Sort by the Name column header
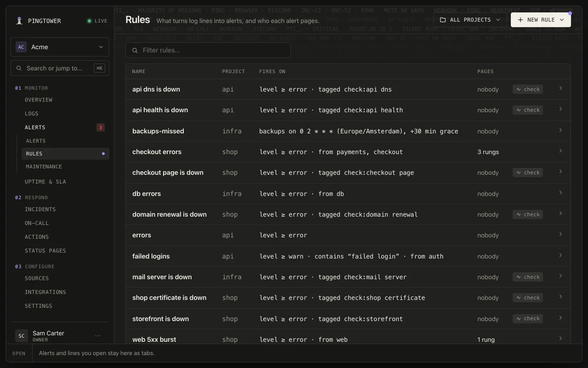588x368 pixels. pyautogui.click(x=138, y=71)
